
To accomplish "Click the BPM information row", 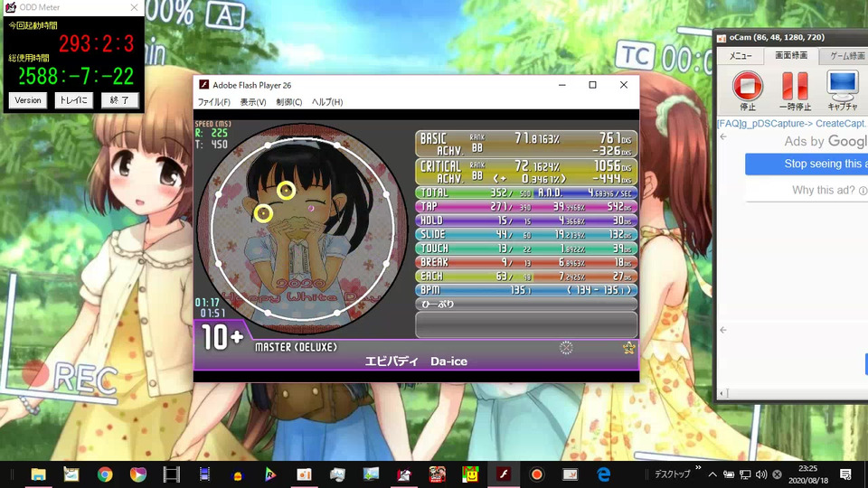I will 526,290.
